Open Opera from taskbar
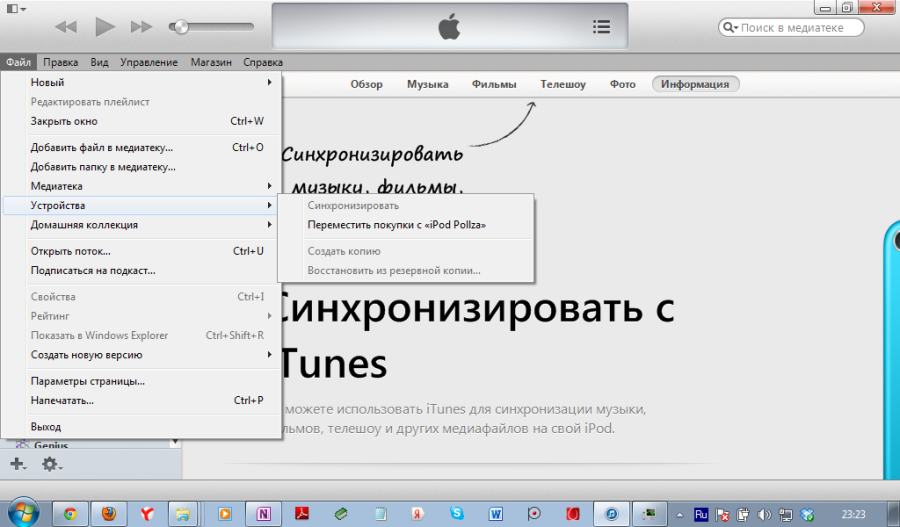 [x=573, y=514]
